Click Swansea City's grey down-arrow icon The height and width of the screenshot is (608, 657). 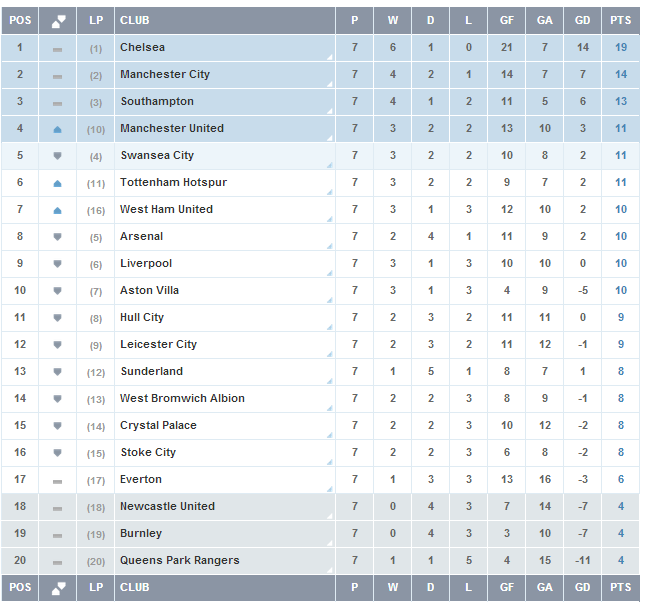click(x=58, y=156)
